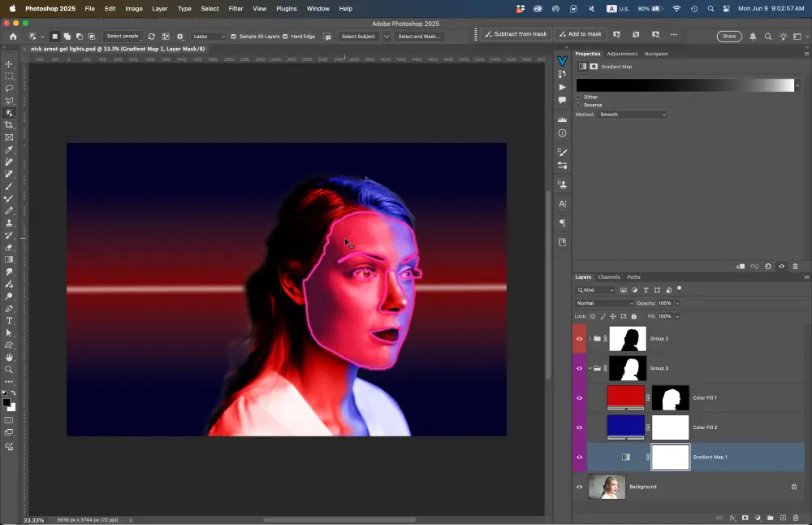Click the Select people button

pyautogui.click(x=123, y=37)
